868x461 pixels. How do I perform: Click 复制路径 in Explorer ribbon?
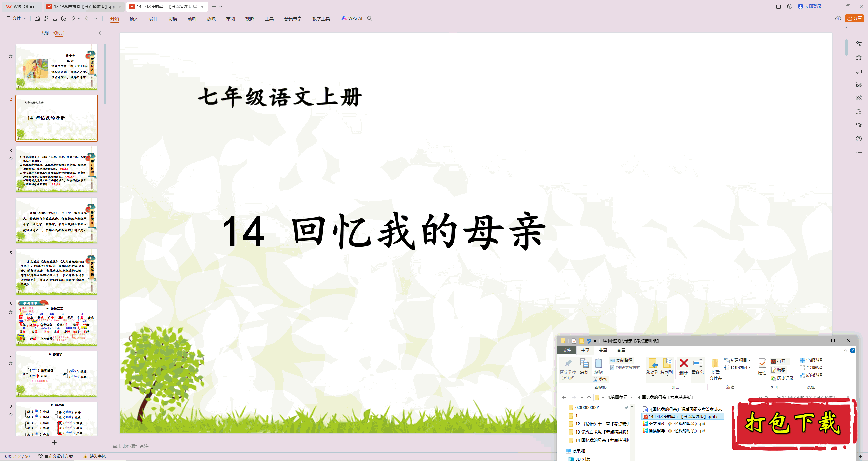[621, 360]
